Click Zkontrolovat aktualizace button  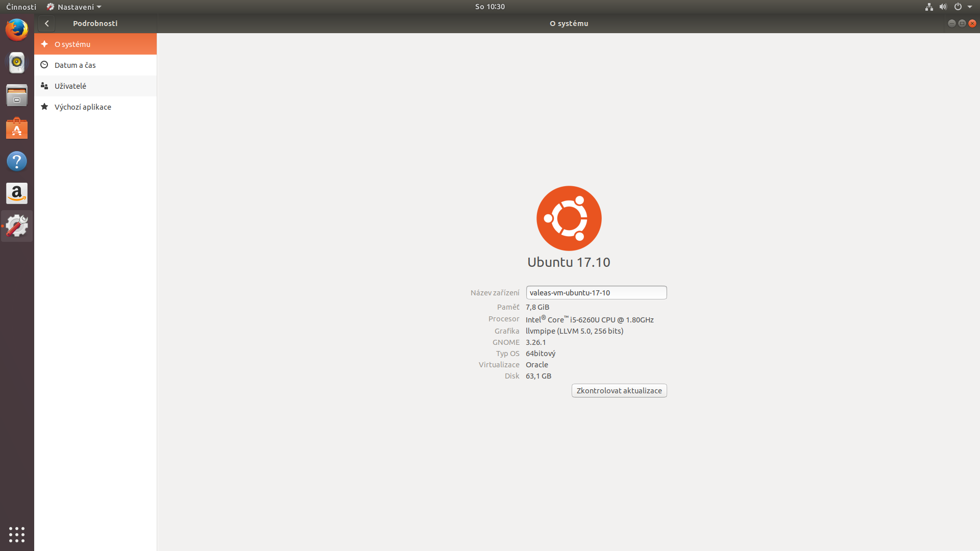point(619,390)
